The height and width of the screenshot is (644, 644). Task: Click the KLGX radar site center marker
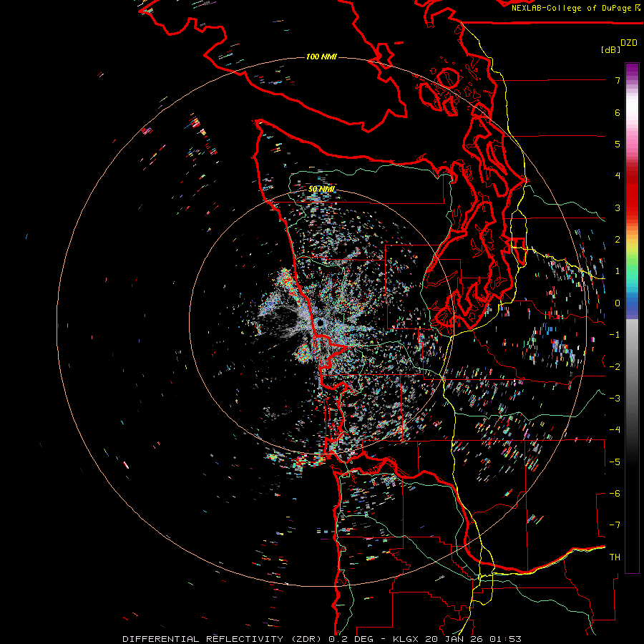coord(320,323)
